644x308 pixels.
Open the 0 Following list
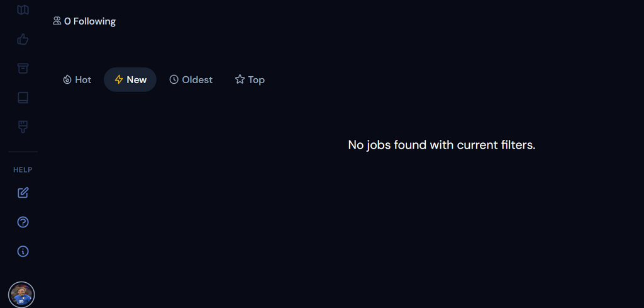pyautogui.click(x=85, y=21)
